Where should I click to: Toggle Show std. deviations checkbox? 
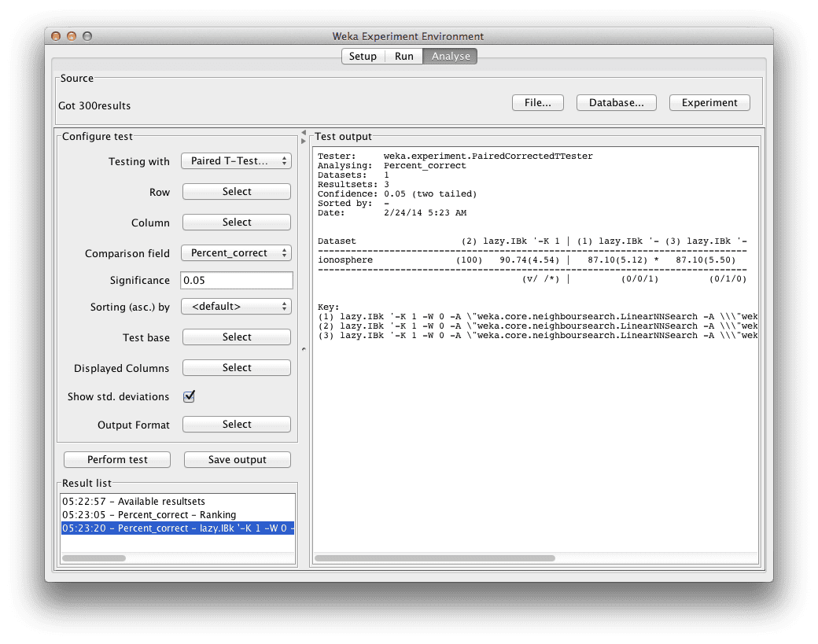189,397
